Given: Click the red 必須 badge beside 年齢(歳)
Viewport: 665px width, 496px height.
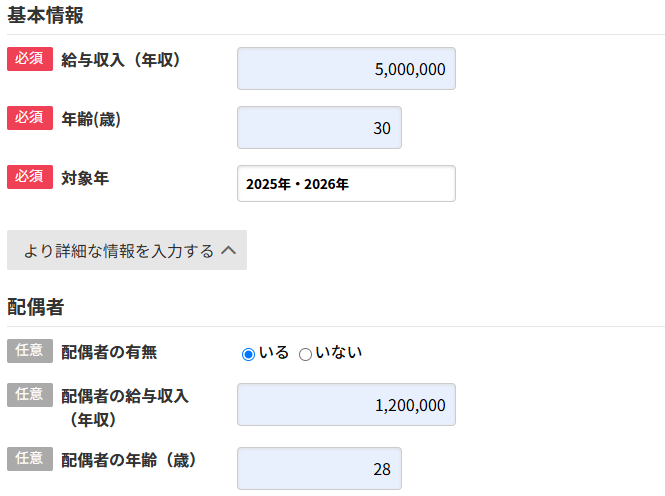Looking at the screenshot, I should click(x=29, y=118).
